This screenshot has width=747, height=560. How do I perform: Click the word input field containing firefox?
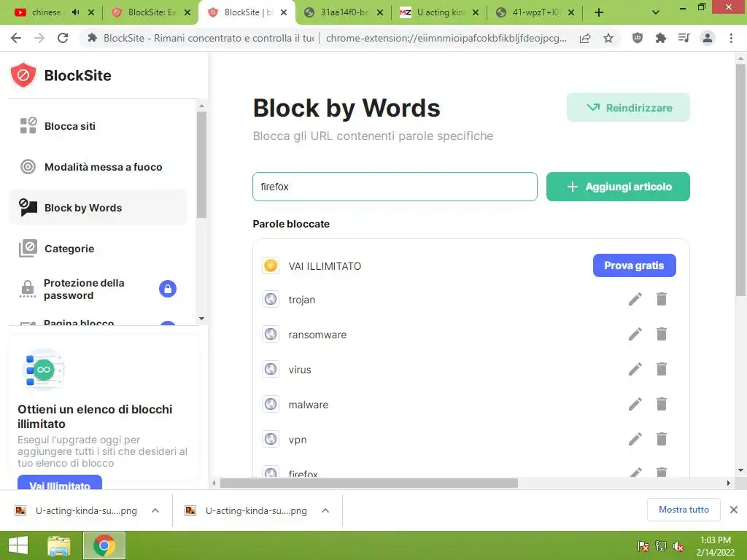[395, 187]
